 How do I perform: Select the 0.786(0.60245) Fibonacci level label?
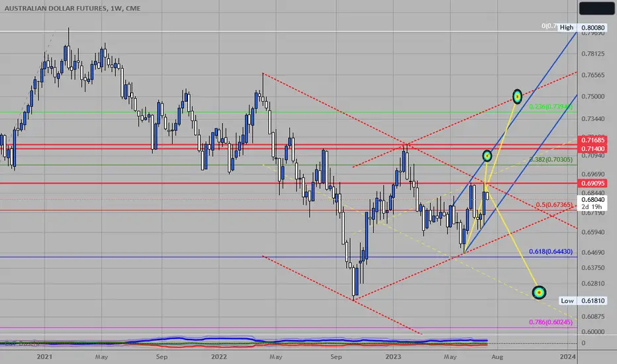pyautogui.click(x=551, y=322)
